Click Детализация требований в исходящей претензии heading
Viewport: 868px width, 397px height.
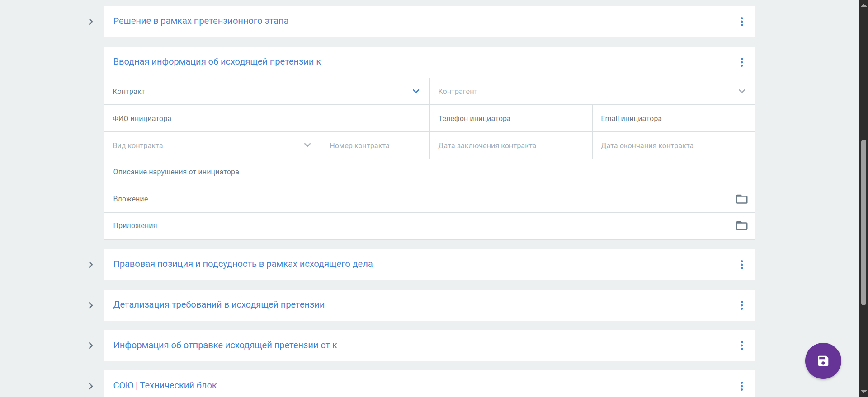[x=219, y=305]
